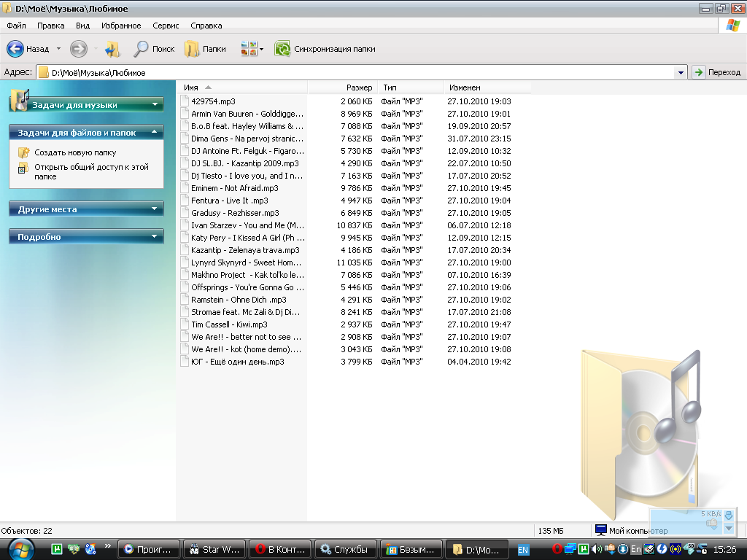Screen dimensions: 747x560
Task: Select file Tim Cassell - Kiwi.mp3
Action: pyautogui.click(x=229, y=324)
